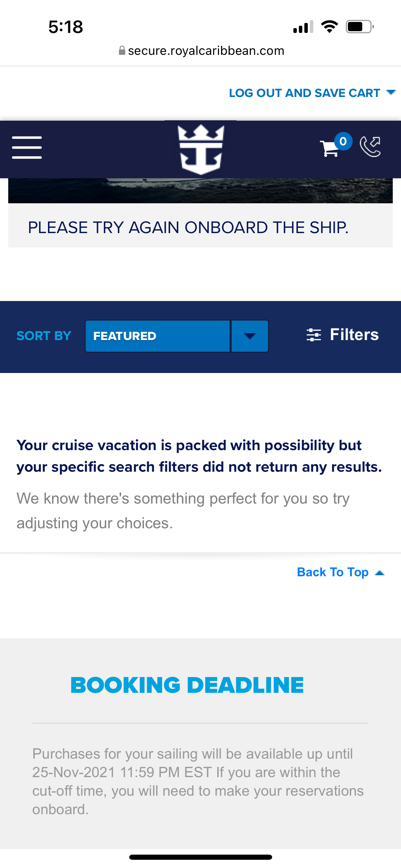
Task: Select Log Out and Save Cart
Action: pyautogui.click(x=304, y=93)
